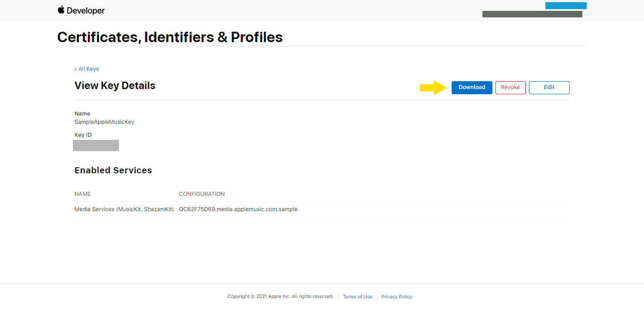Select Media Services (MusicKit, ShazamKit) cell
The height and width of the screenshot is (314, 644).
click(x=124, y=209)
